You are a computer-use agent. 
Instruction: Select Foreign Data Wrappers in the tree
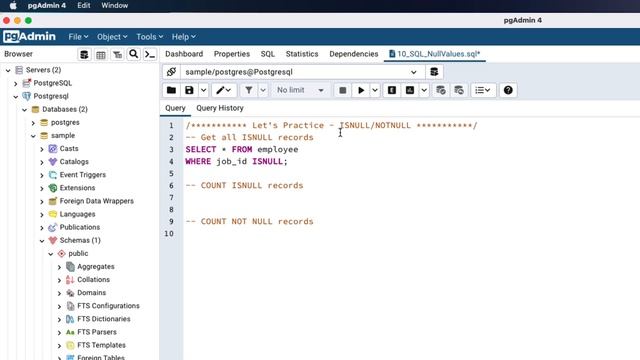(96, 201)
